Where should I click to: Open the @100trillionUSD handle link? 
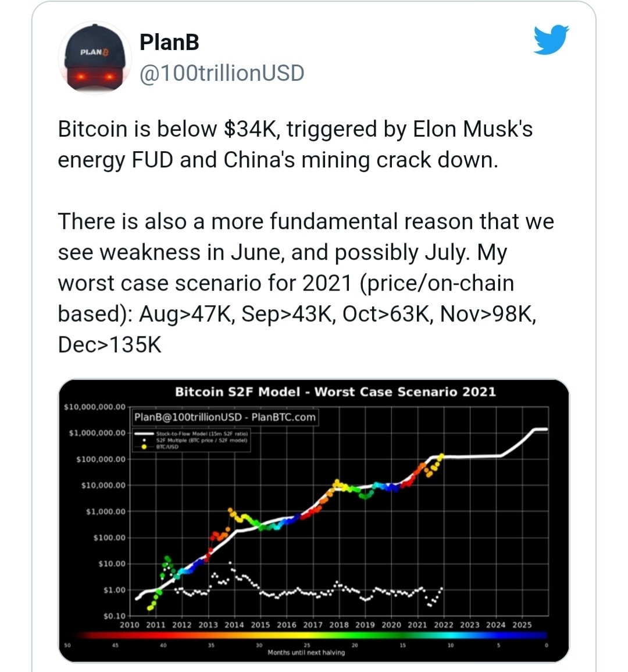pos(222,73)
